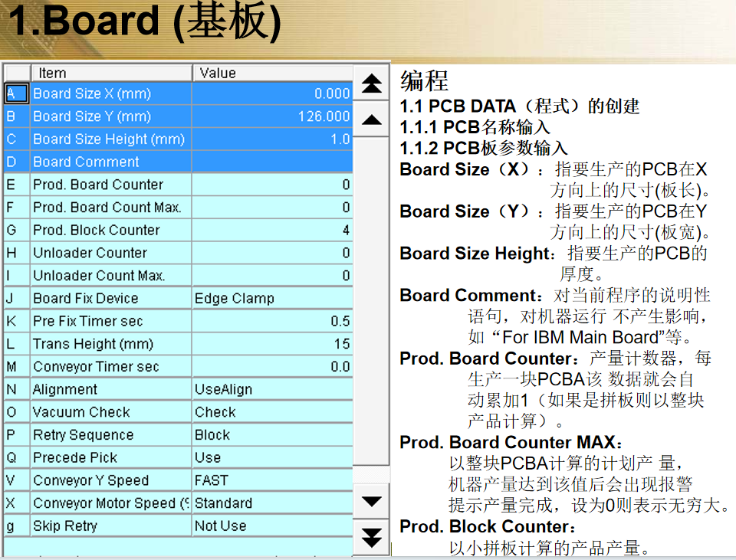Click the Value column header
This screenshot has width=736, height=560.
tap(272, 73)
